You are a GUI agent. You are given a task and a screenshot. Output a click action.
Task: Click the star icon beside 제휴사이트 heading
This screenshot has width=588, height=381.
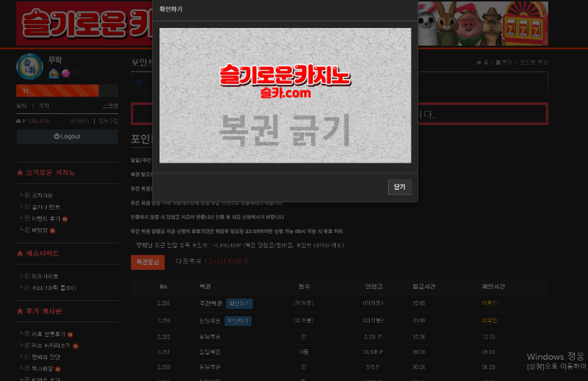(20, 253)
